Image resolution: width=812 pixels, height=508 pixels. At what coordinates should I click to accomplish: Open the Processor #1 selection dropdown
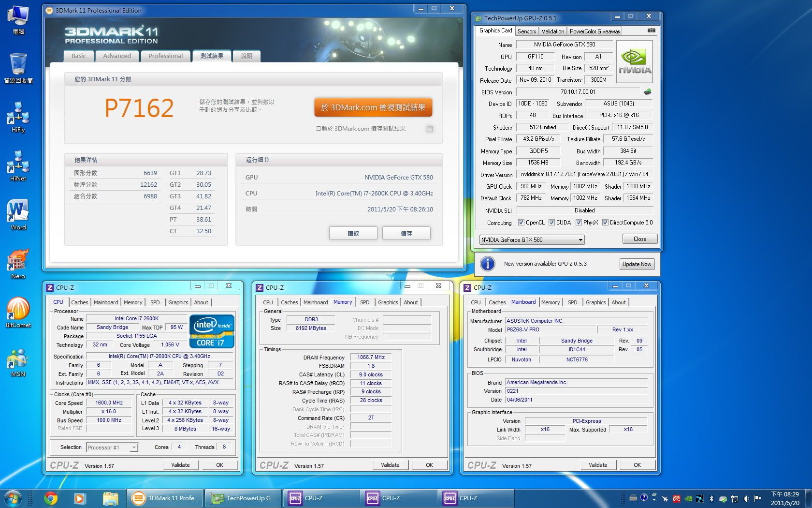click(112, 448)
